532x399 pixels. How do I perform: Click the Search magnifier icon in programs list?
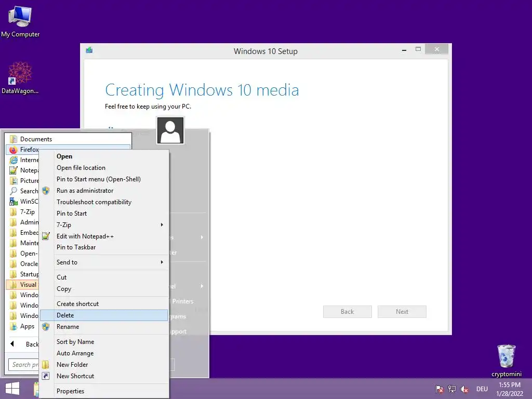[x=13, y=191]
